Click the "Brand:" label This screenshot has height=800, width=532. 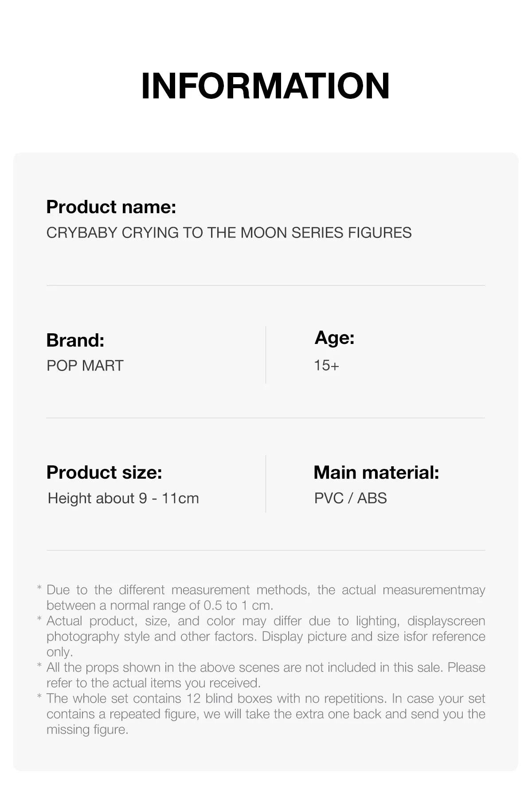point(75,340)
